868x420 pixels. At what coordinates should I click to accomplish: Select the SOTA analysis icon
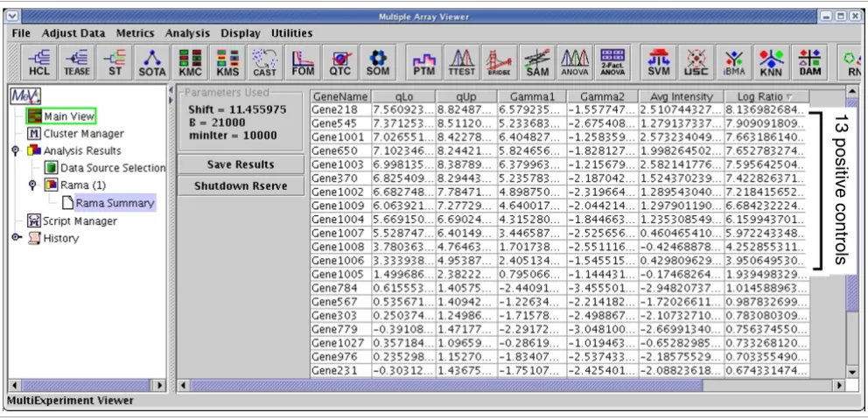click(152, 62)
